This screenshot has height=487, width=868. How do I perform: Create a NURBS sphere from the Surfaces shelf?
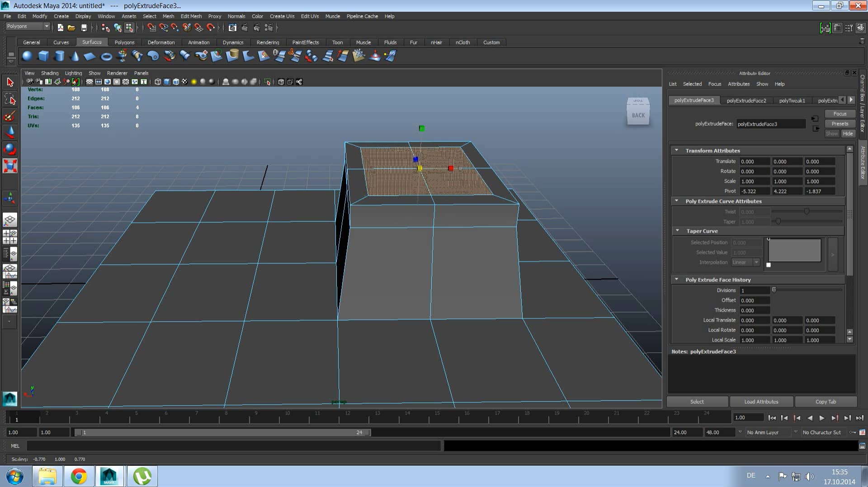(x=27, y=56)
